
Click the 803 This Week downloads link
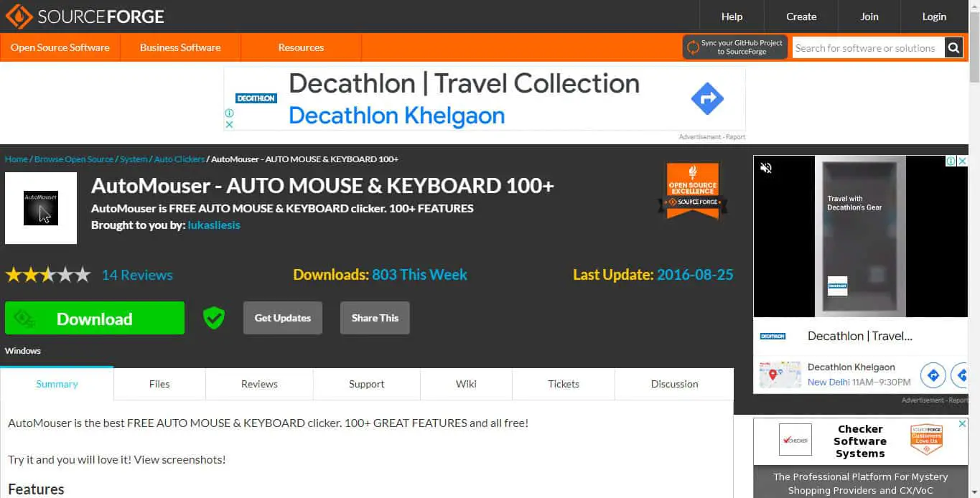(x=419, y=275)
